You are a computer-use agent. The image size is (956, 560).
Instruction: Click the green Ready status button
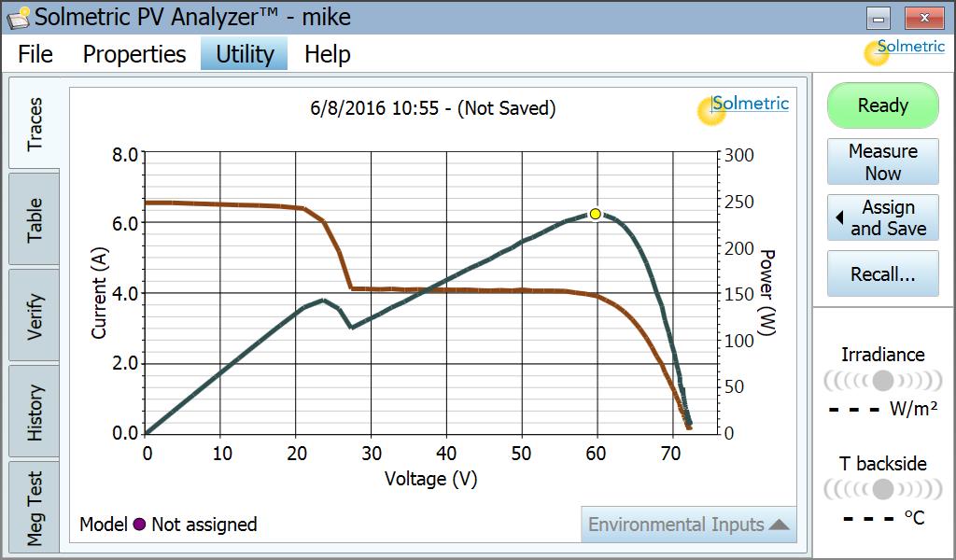tap(883, 105)
